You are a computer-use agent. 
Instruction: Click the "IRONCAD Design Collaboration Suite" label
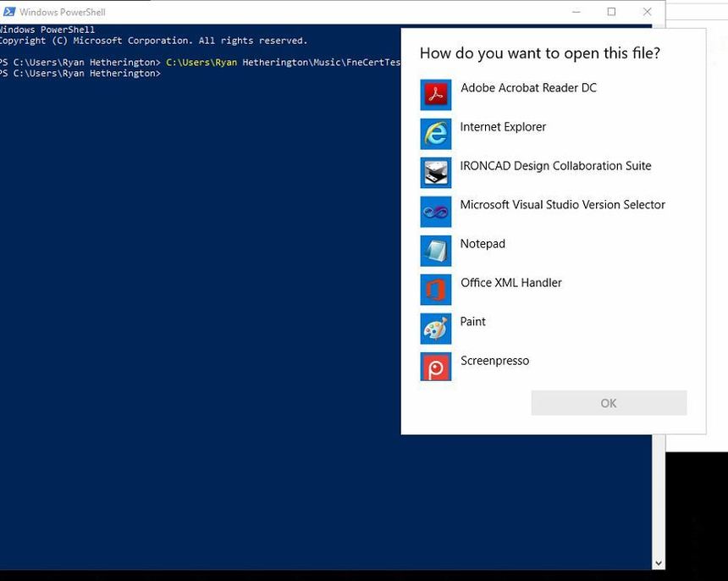point(556,166)
